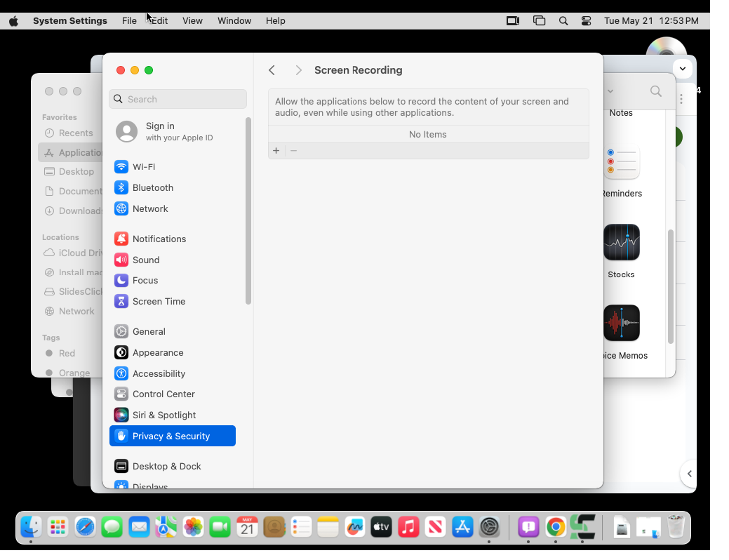Screen dimensions: 729x560
Task: Open the Freeform app in the Dock
Action: tap(355, 527)
